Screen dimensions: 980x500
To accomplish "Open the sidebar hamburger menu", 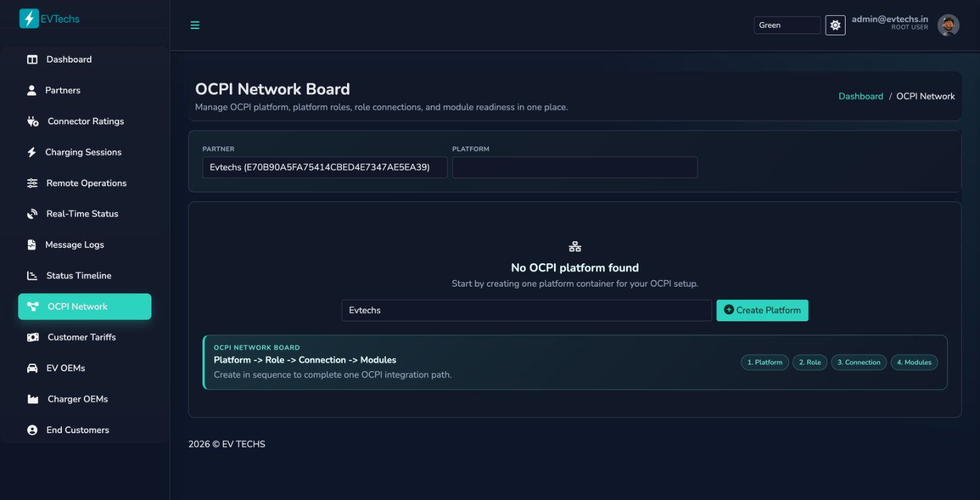I will pyautogui.click(x=194, y=25).
